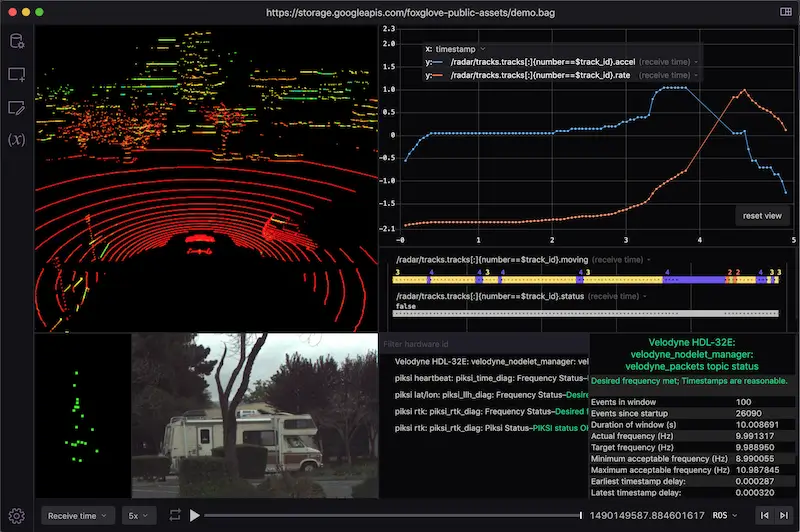Open the settings gear in sidebar
This screenshot has width=800, height=532.
[16, 516]
